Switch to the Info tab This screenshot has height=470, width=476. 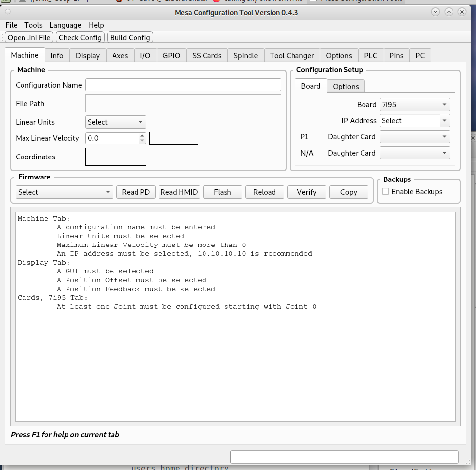[x=57, y=56]
